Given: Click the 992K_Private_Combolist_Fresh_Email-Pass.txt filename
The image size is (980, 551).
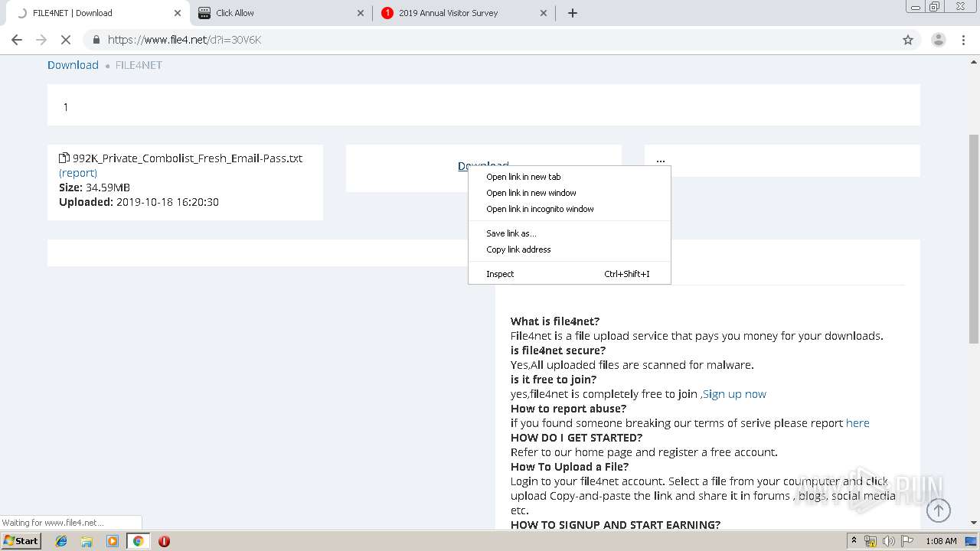Looking at the screenshot, I should tap(188, 158).
